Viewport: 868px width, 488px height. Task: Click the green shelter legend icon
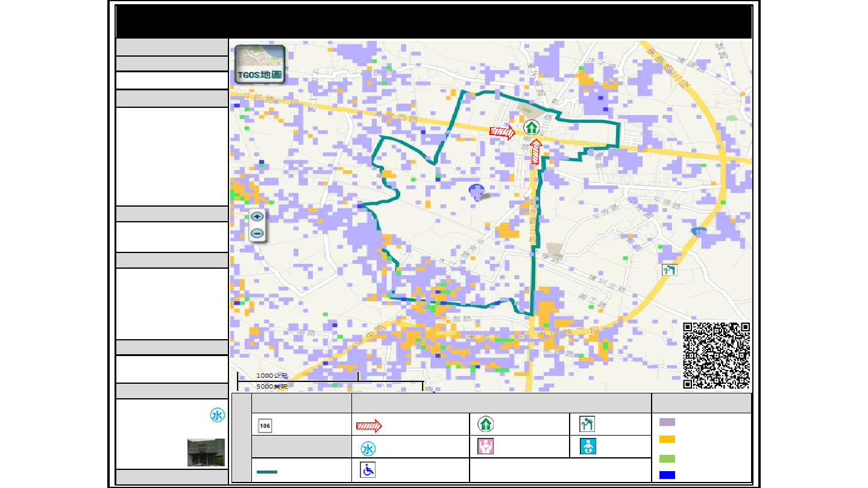coord(486,424)
